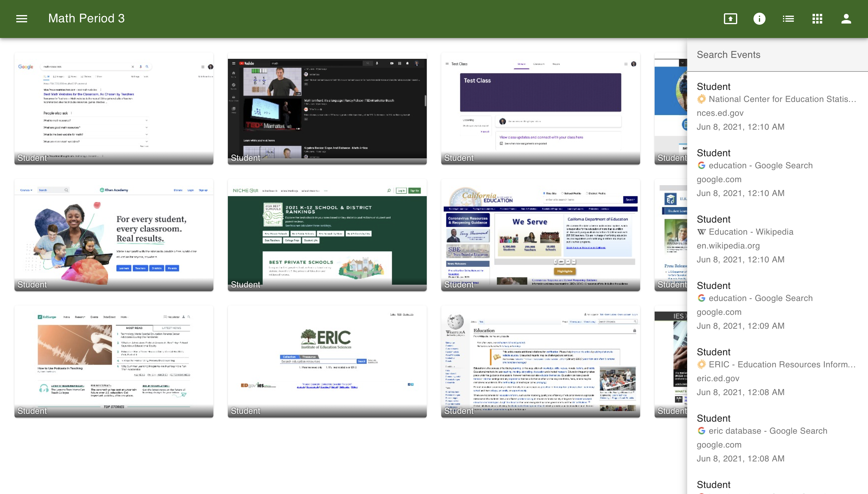This screenshot has width=868, height=494.
Task: Open student YouTube math videos thumbnail
Action: pyautogui.click(x=327, y=109)
